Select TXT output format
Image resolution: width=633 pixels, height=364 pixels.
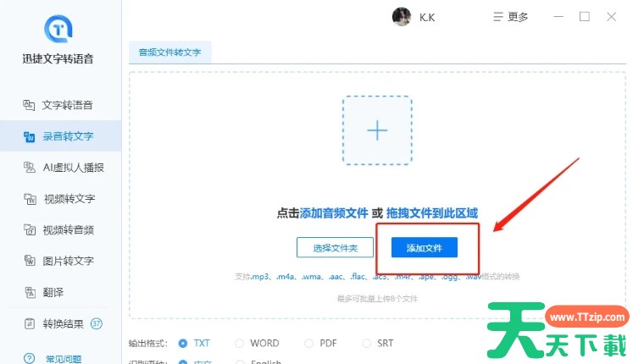coord(194,343)
